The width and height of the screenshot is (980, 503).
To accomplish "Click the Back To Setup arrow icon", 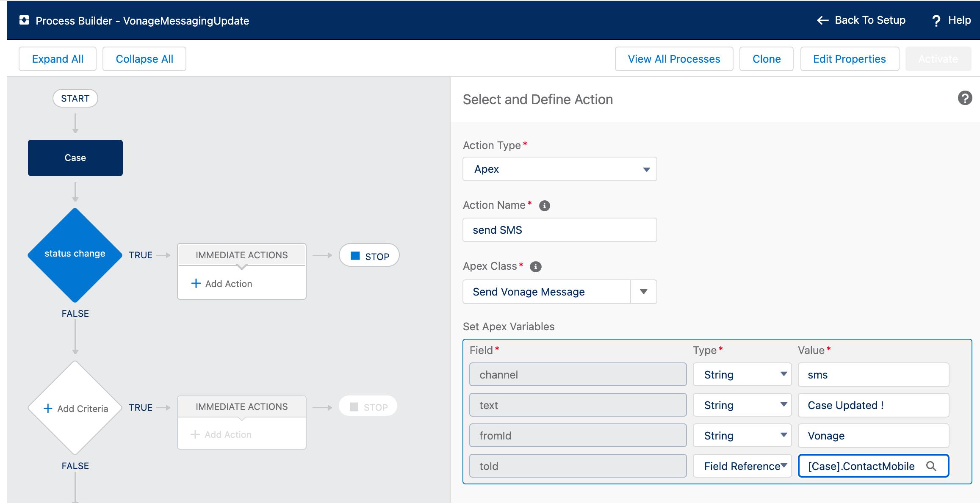I will click(822, 20).
